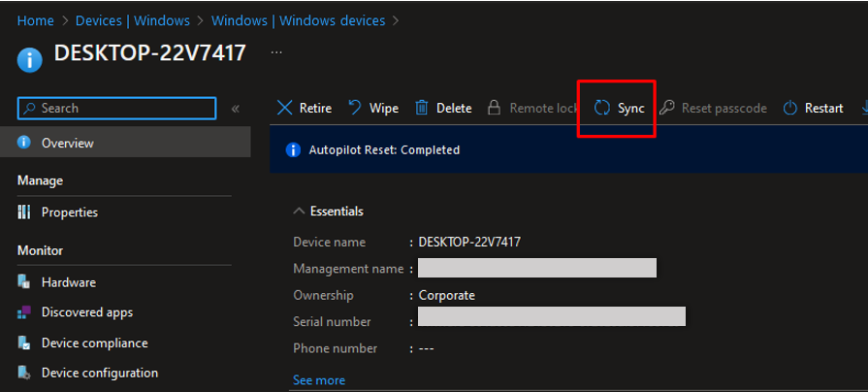Screen dimensions: 868x392
Task: Click the Hardware sidebar icon
Action: tap(24, 282)
